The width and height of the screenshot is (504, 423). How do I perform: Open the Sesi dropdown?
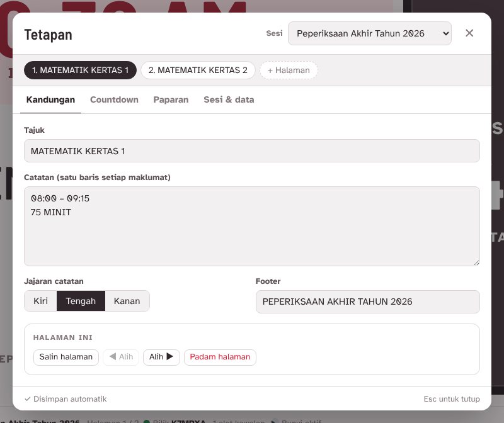[x=370, y=33]
